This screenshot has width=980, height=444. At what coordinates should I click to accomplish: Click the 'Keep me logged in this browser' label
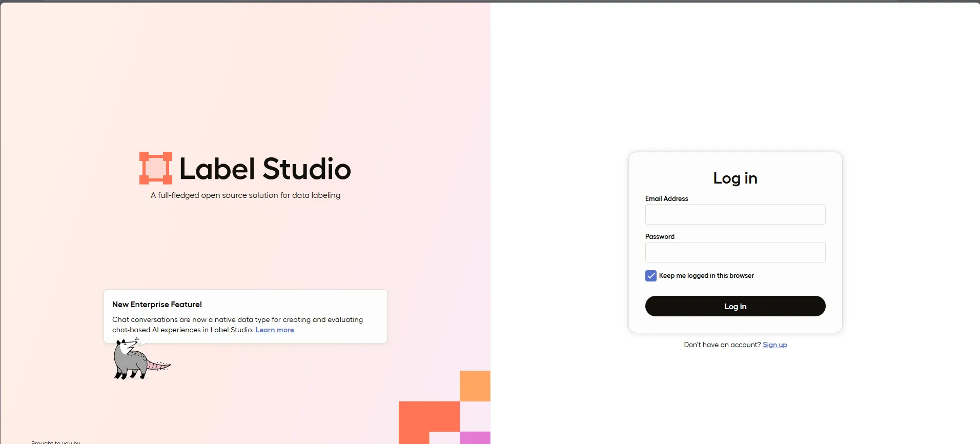click(x=706, y=276)
